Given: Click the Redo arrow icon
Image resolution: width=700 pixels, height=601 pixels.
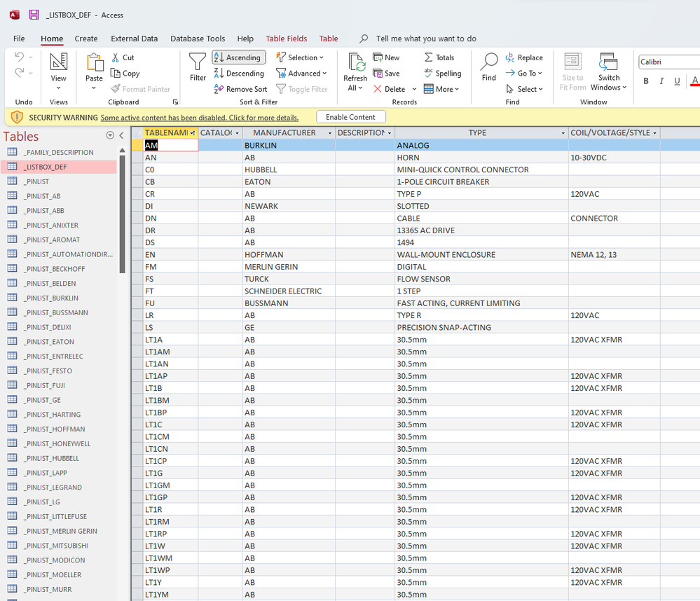Looking at the screenshot, I should coord(19,73).
